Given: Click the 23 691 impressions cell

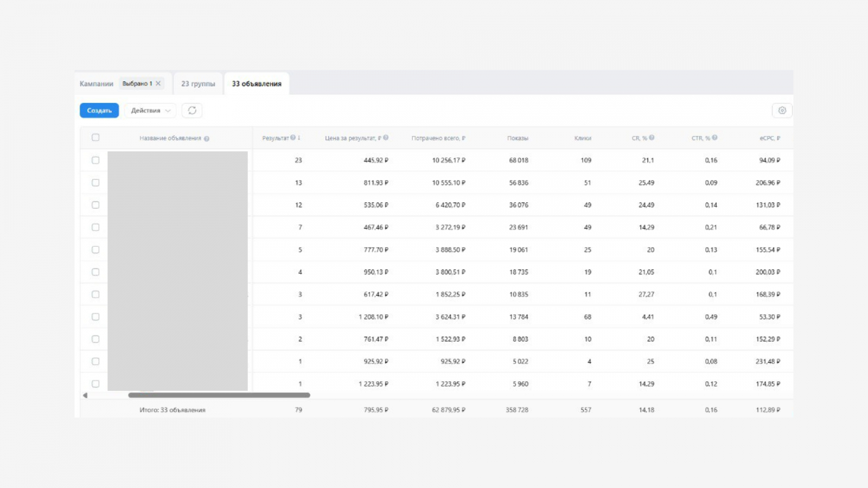Looking at the screenshot, I should 519,228.
